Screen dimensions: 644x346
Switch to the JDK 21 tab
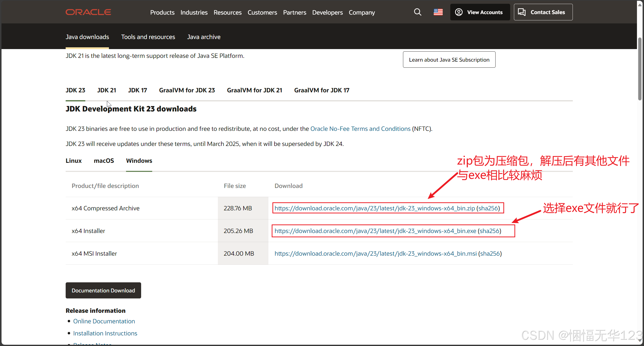(x=107, y=90)
